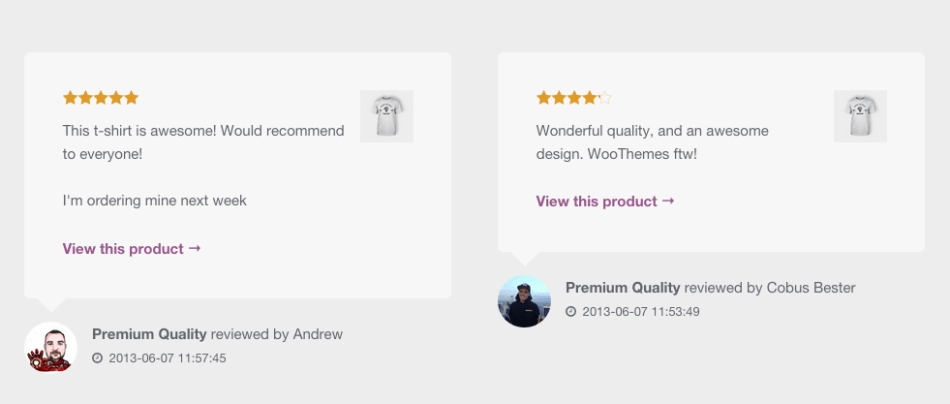Open "Premium Quality" product reviewed by Andrew
The height and width of the screenshot is (404, 950).
(x=149, y=334)
